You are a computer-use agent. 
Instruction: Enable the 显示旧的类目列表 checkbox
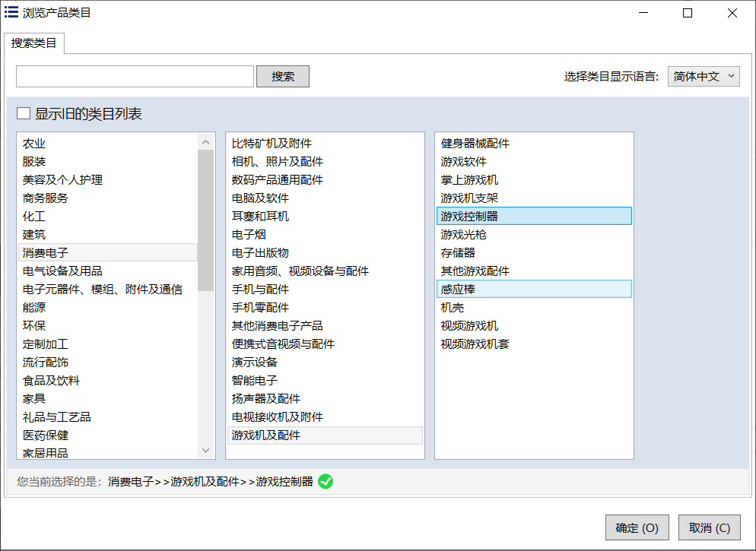click(24, 114)
